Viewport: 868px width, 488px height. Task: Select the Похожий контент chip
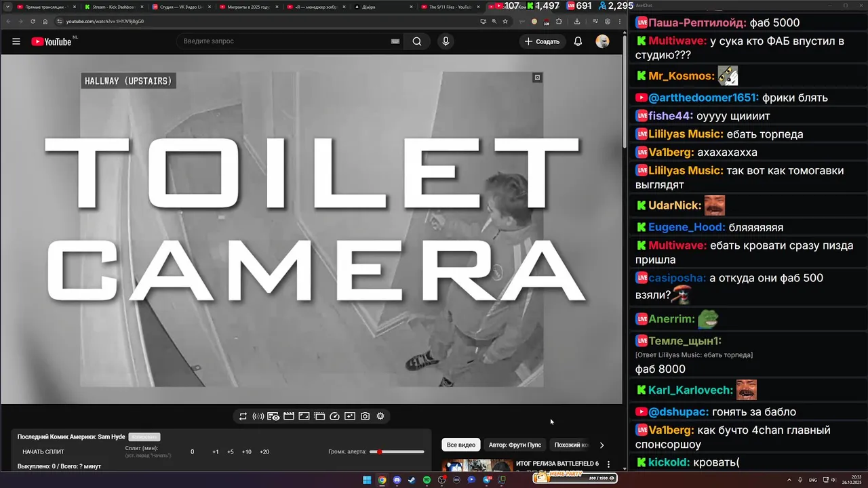click(x=571, y=445)
